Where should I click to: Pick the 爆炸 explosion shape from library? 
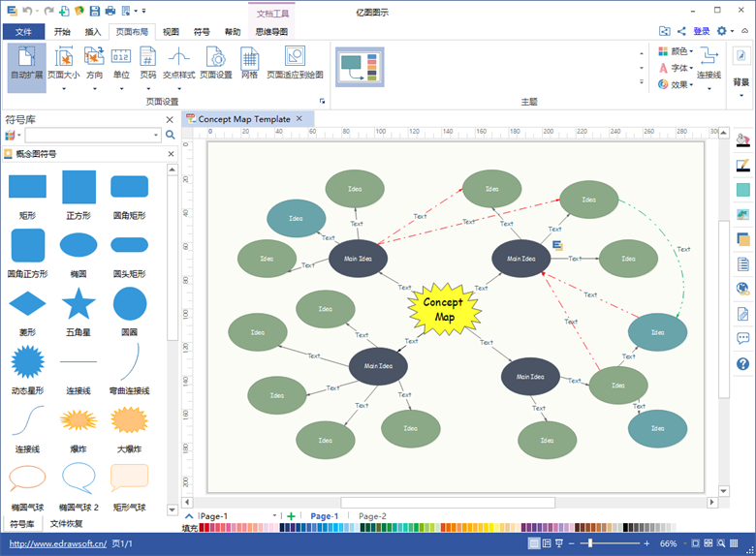(79, 424)
